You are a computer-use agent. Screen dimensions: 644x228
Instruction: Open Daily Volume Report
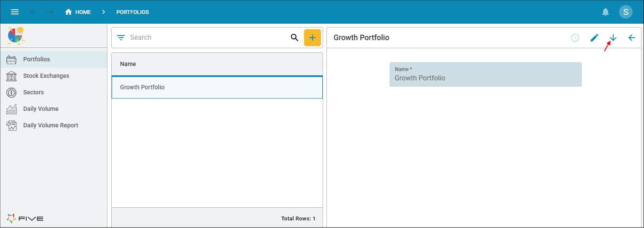[51, 125]
